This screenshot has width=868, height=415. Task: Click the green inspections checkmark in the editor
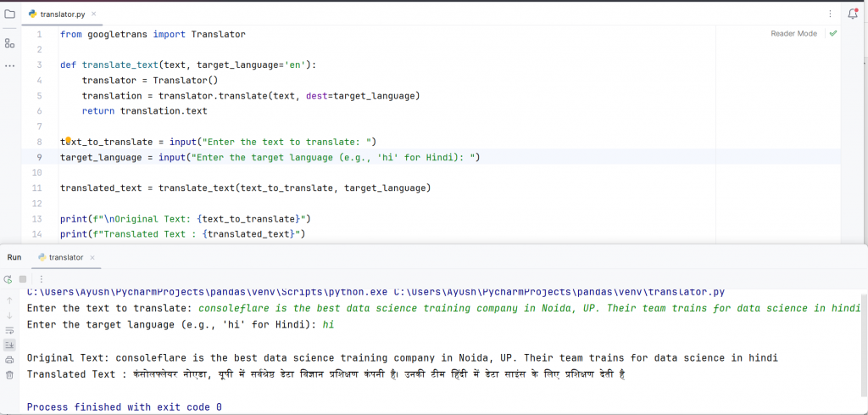tap(833, 33)
